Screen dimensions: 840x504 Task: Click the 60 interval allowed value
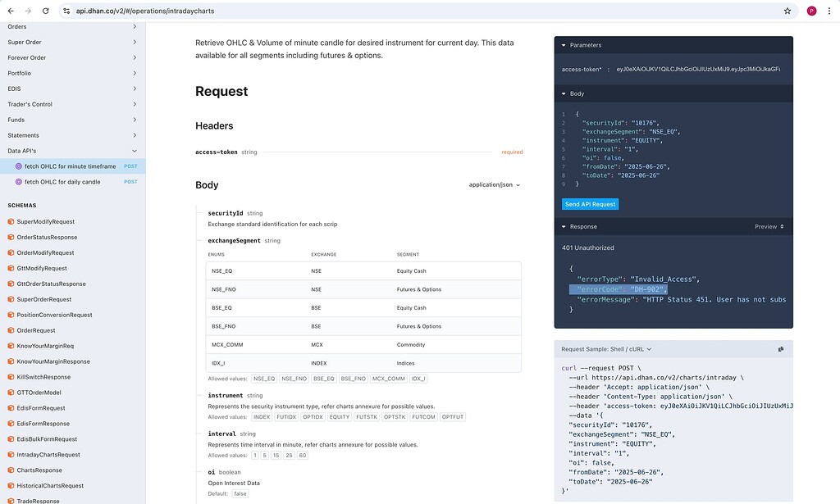[303, 456]
